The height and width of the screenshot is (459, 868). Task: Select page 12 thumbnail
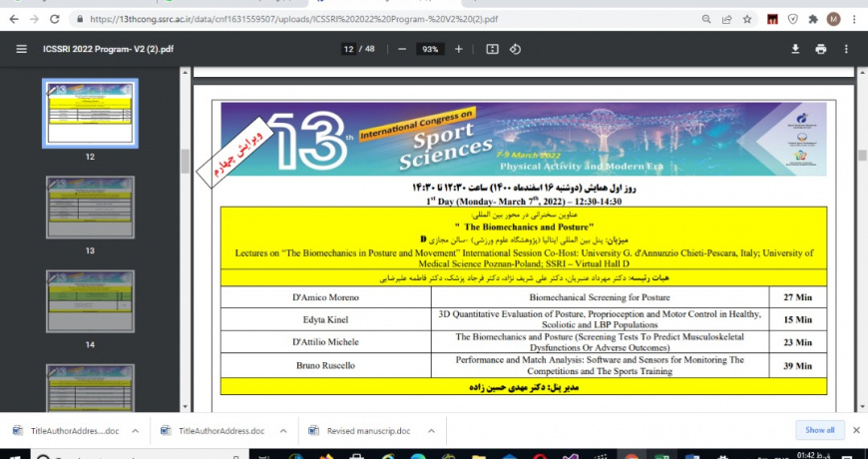click(90, 113)
